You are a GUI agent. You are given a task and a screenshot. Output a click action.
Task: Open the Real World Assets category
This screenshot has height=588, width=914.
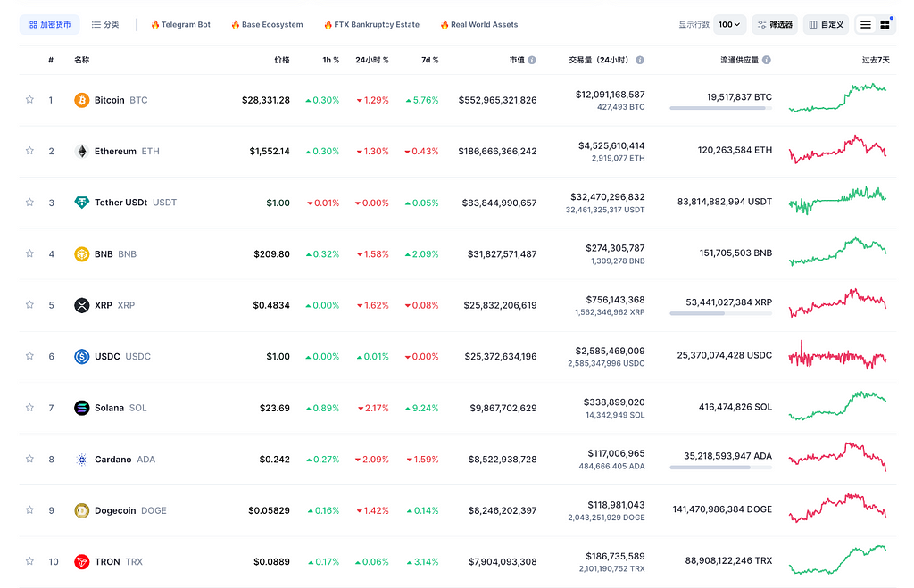[x=479, y=24]
